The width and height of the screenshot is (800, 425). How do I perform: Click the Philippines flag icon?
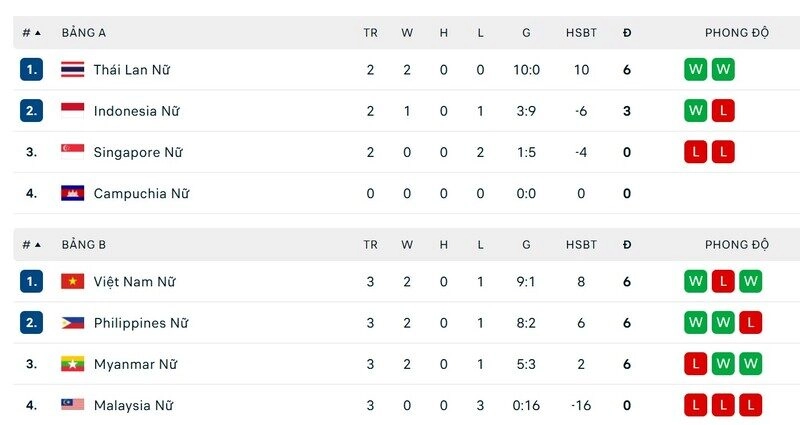(72, 323)
